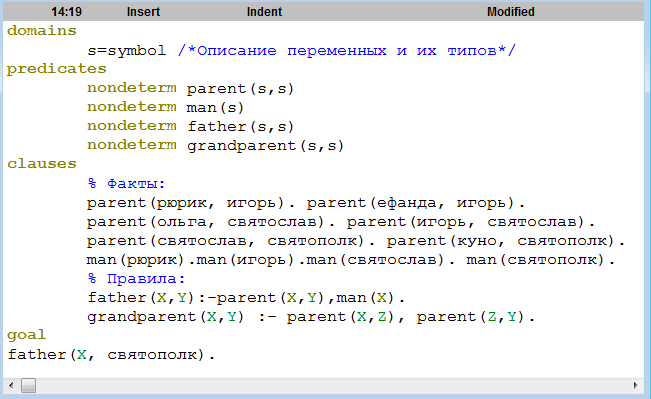Click the 14:19 cursor position indicator
This screenshot has width=651, height=399.
(x=66, y=12)
